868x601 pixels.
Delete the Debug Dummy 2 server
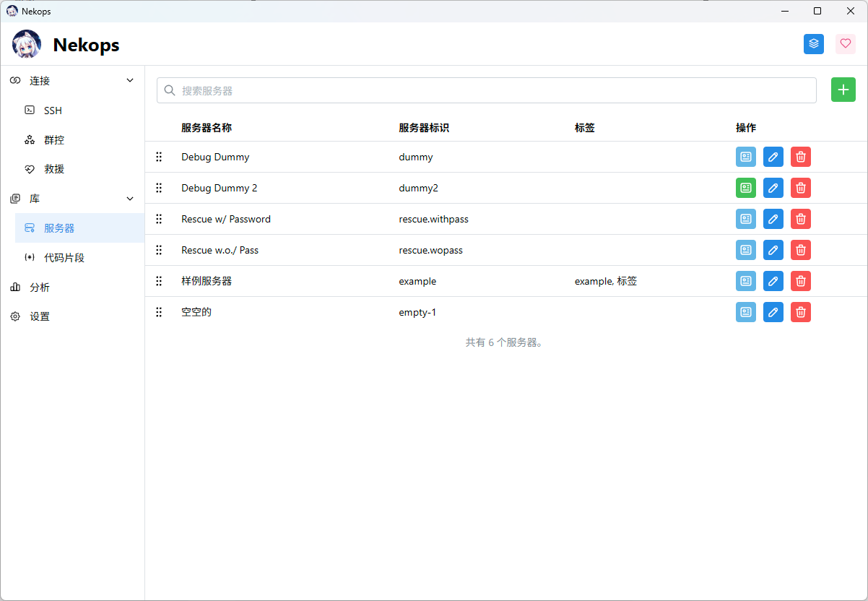pos(801,188)
